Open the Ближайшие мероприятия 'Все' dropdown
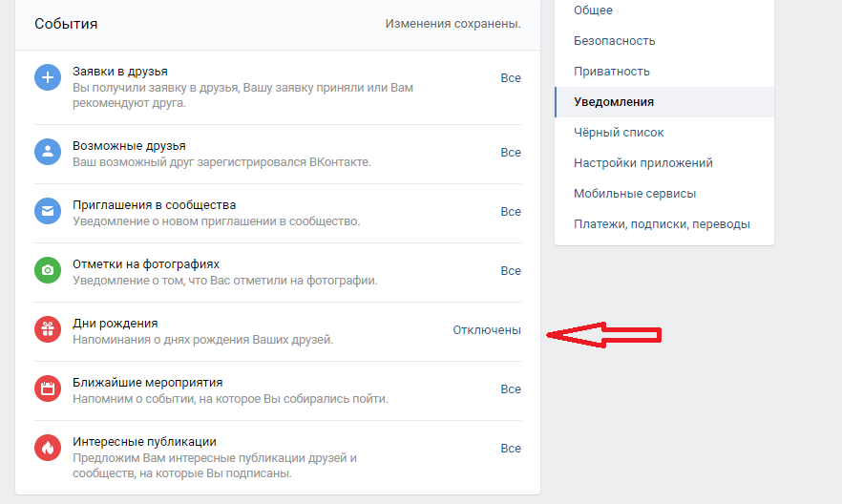The image size is (842, 504). pyautogui.click(x=511, y=389)
